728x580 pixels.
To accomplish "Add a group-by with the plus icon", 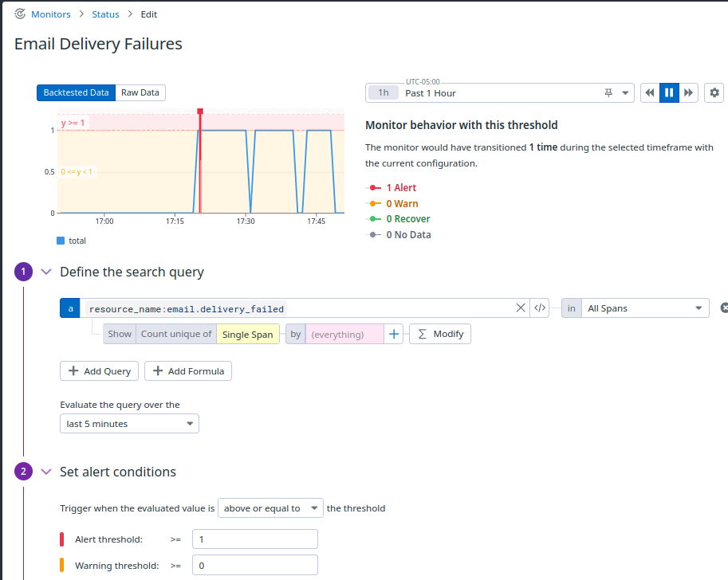I will (x=394, y=334).
